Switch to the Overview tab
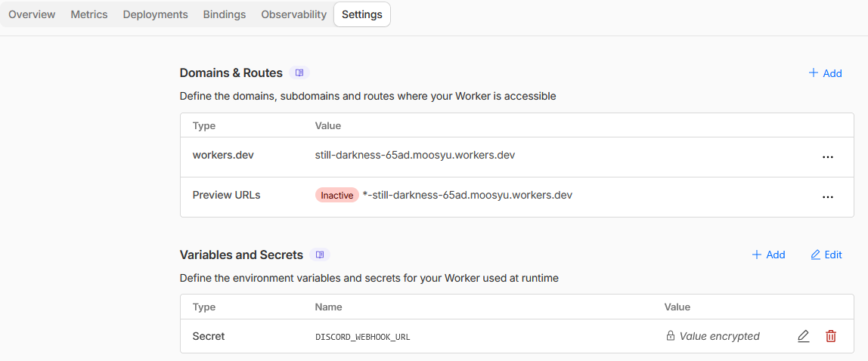 coord(32,14)
